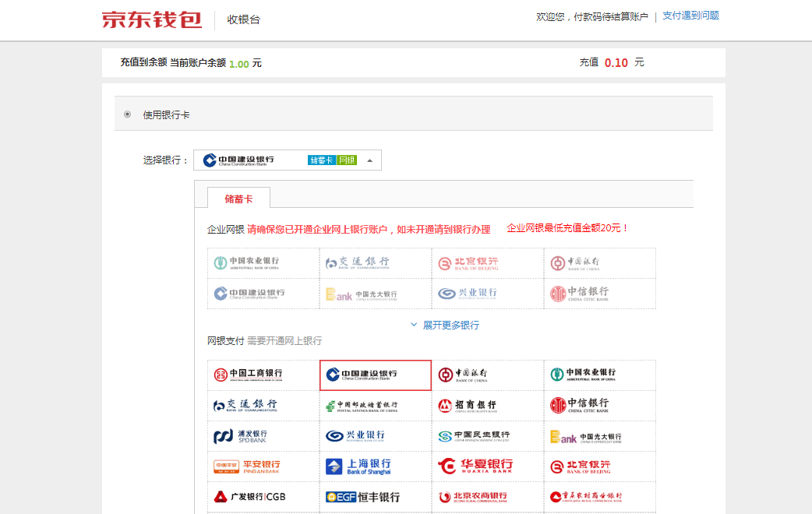Open the 选择银行 dropdown showing 中国建设银行
812x514 pixels.
(x=288, y=160)
